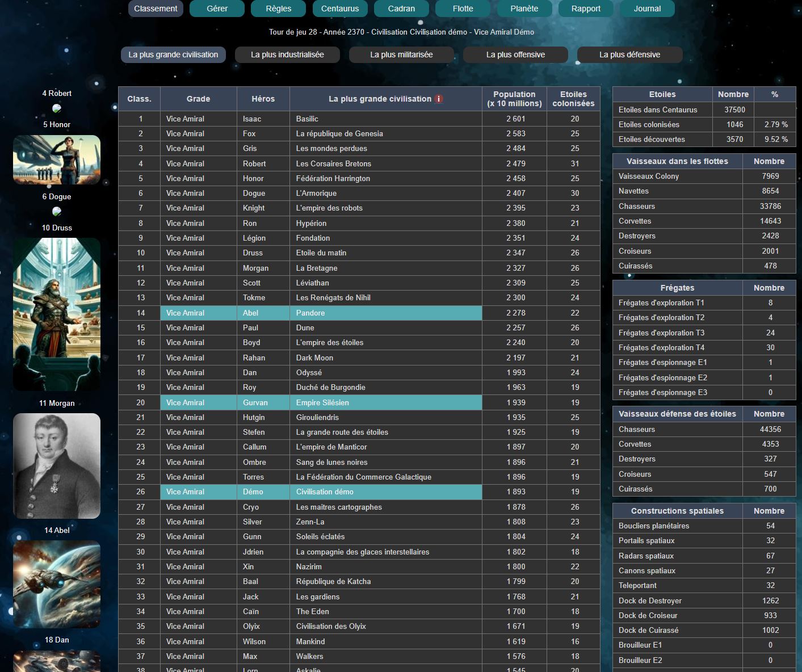Image resolution: width=802 pixels, height=672 pixels.
Task: Open the Planète tab
Action: coord(524,9)
